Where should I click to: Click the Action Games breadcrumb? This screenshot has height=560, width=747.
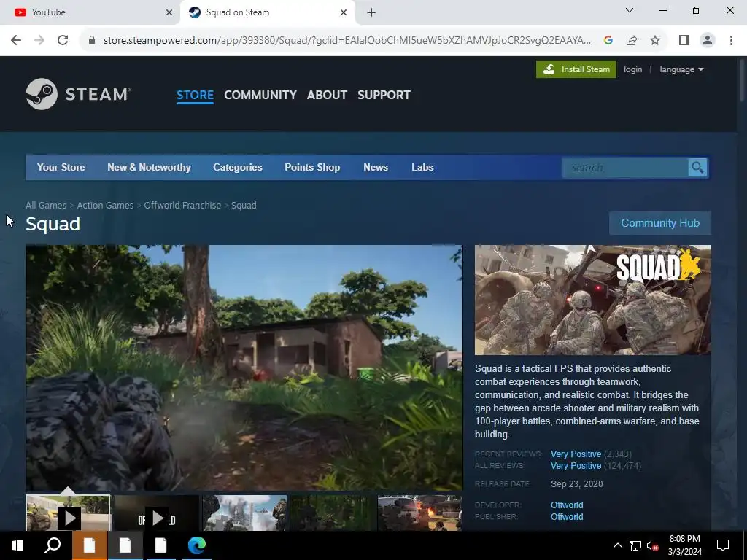[x=105, y=205]
